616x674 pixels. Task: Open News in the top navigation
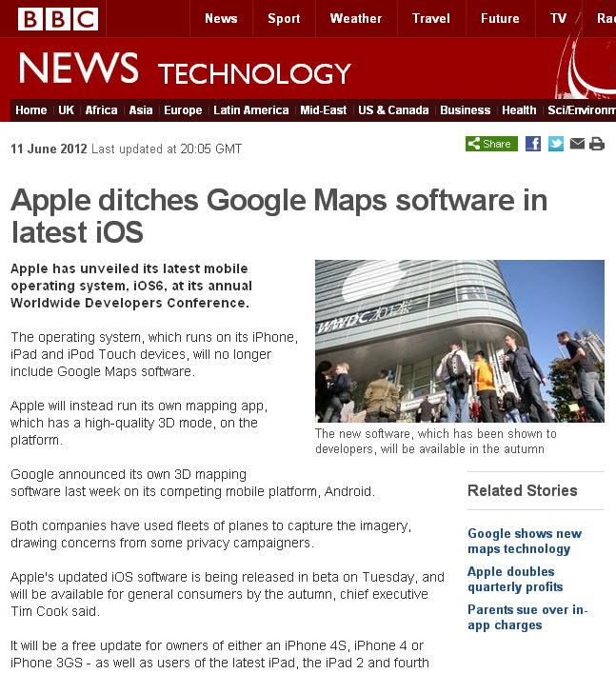(221, 18)
